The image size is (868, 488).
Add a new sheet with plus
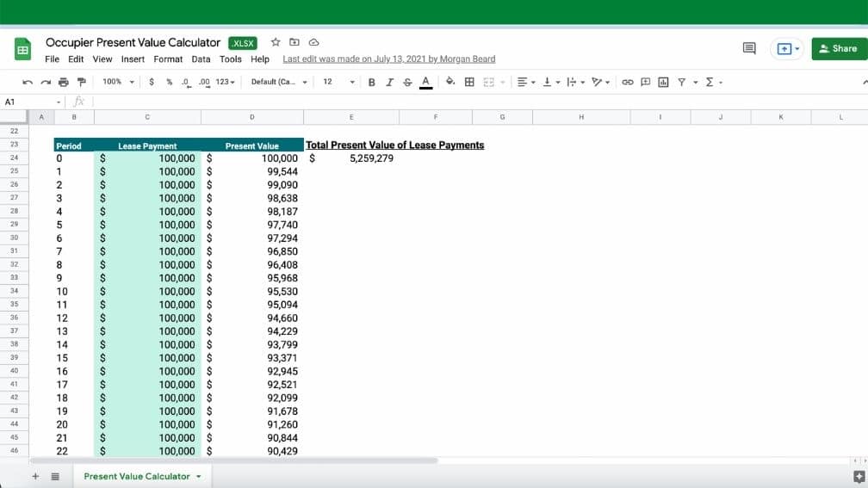(x=35, y=477)
